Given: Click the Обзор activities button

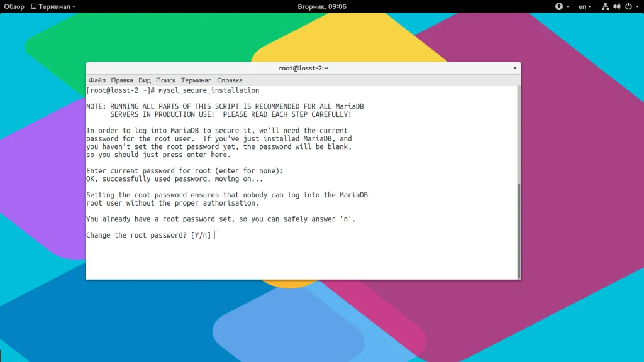Looking at the screenshot, I should 14,6.
